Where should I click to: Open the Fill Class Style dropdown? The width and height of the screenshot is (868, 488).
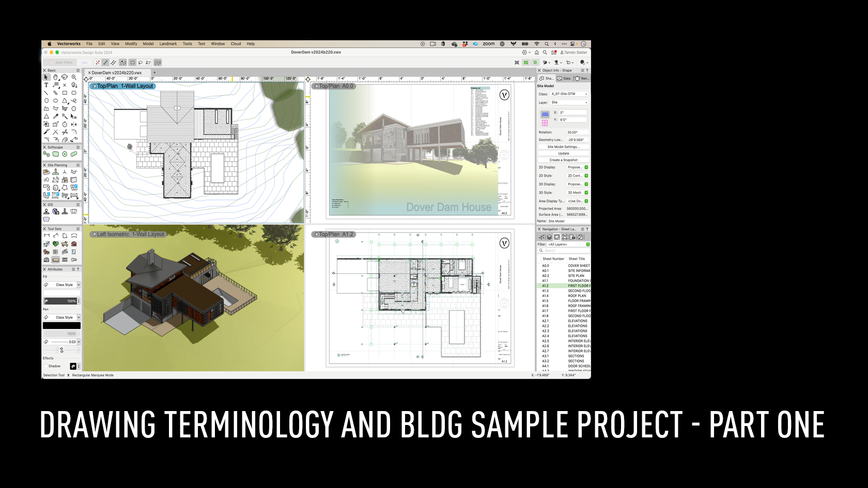(x=62, y=285)
